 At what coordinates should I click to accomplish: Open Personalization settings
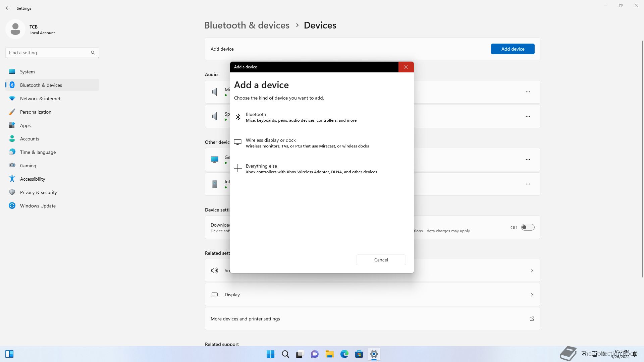(52, 112)
